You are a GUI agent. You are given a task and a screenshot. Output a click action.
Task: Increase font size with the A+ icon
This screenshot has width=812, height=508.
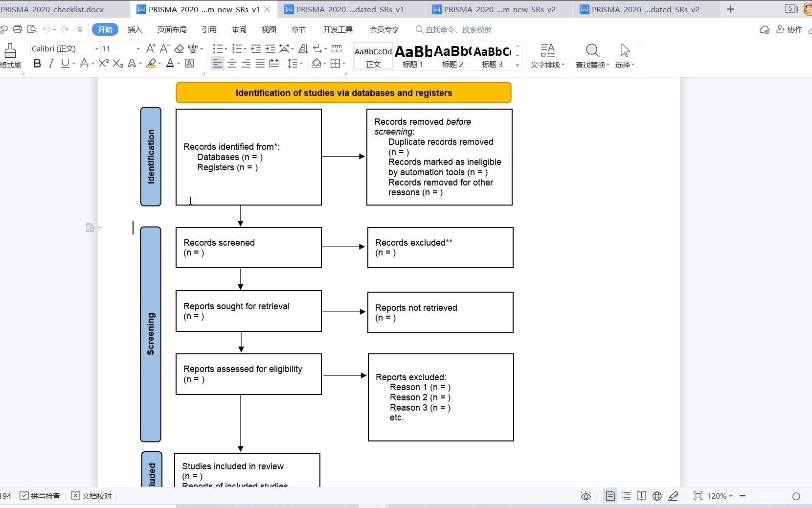tap(151, 48)
